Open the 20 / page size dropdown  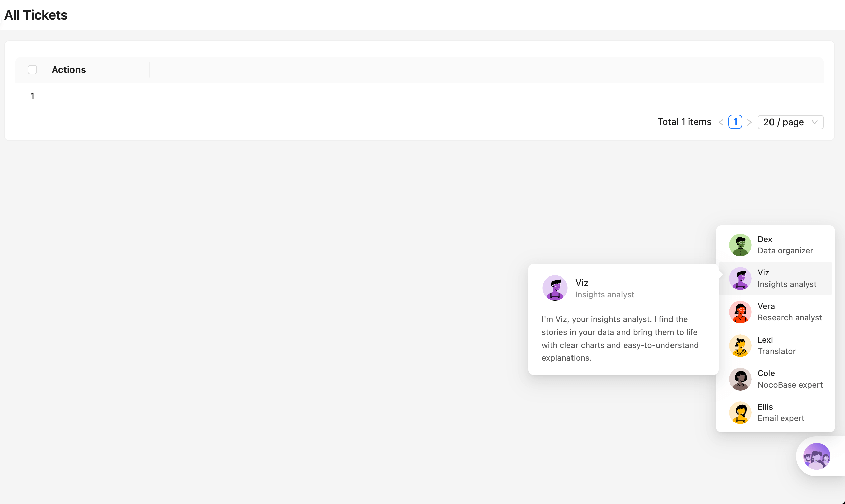pos(784,122)
